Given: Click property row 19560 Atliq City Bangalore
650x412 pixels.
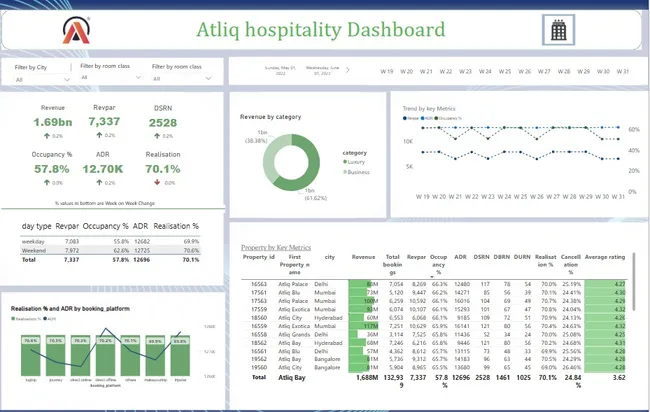Looking at the screenshot, I should (x=434, y=367).
